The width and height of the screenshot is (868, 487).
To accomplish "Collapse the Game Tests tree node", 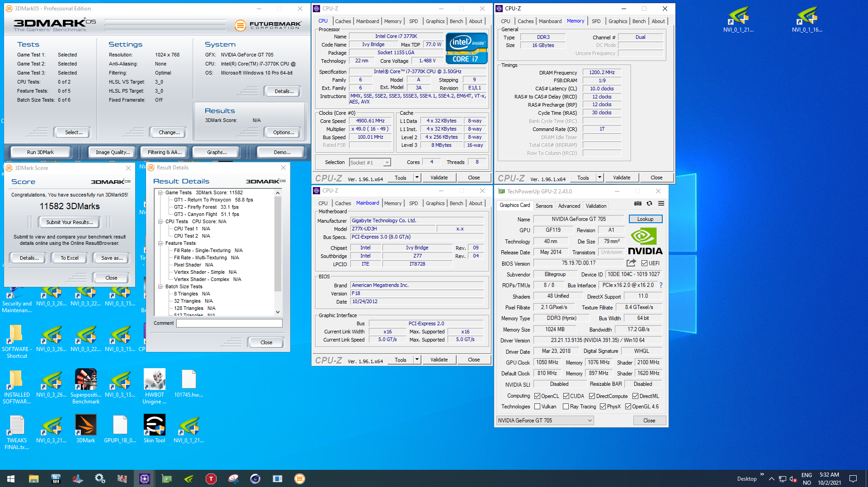I will [160, 192].
